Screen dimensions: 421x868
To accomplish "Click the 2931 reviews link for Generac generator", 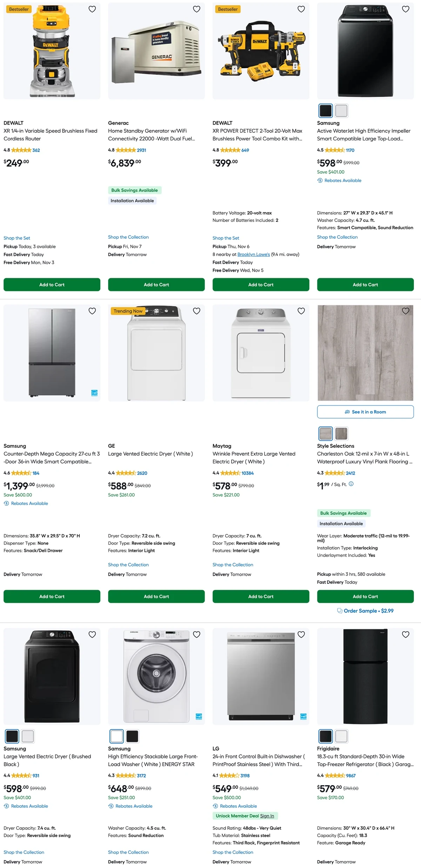I will pos(141,150).
